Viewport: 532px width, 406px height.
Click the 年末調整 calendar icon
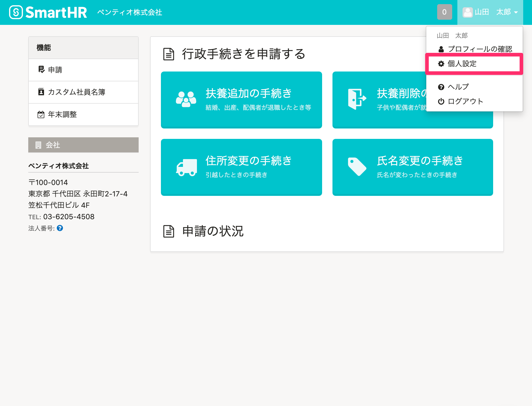(41, 115)
